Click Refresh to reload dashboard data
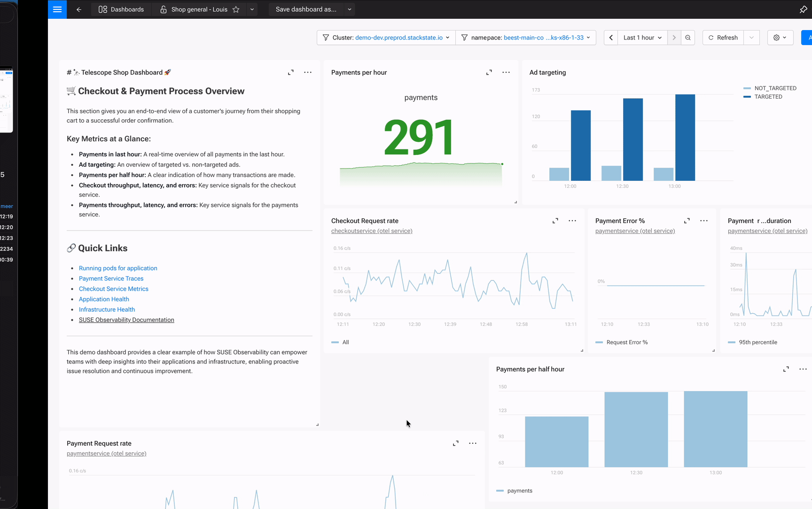This screenshot has height=509, width=812. (x=723, y=37)
